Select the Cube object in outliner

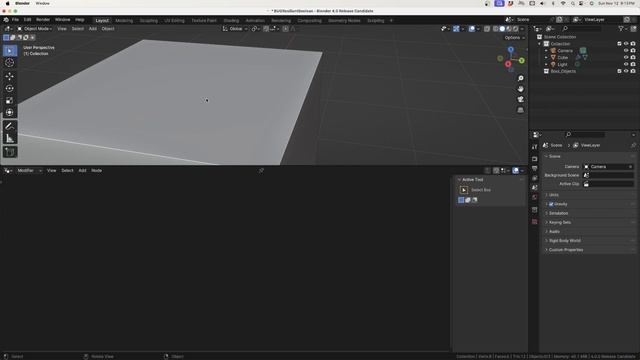click(x=562, y=58)
